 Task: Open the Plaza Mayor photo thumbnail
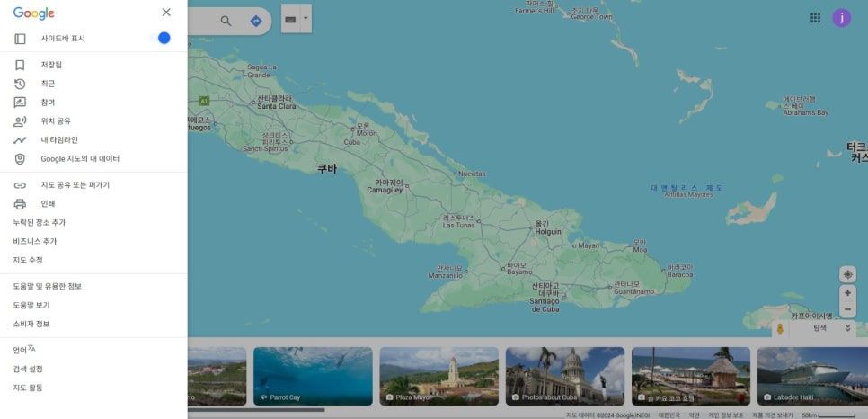[439, 377]
